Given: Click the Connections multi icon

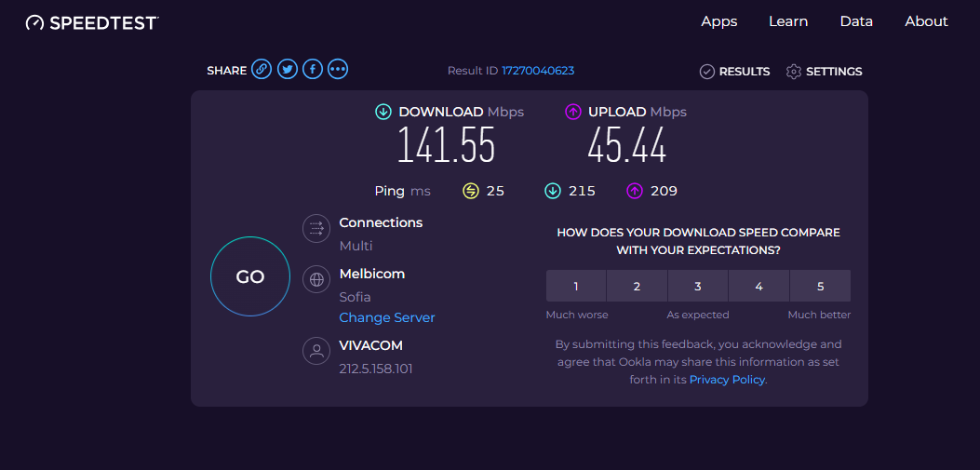Looking at the screenshot, I should pos(316,229).
